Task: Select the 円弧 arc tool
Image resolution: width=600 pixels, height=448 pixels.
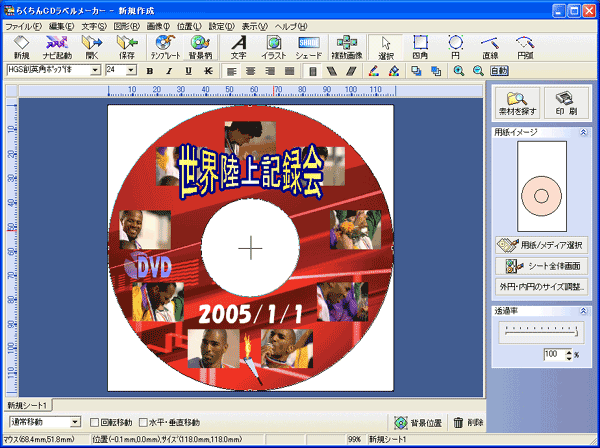Action: tap(525, 47)
